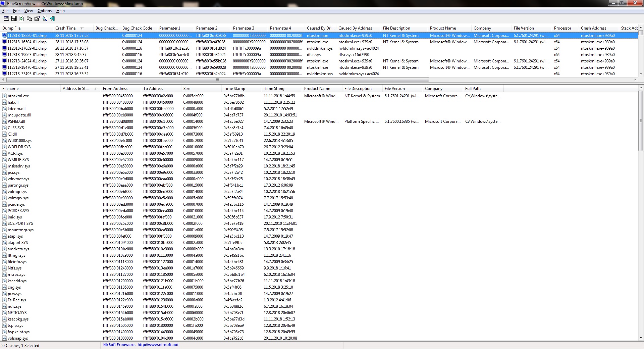Screen dimensions: 644x349
Task: Refresh the crash list with green arrows icon
Action: [x=21, y=18]
